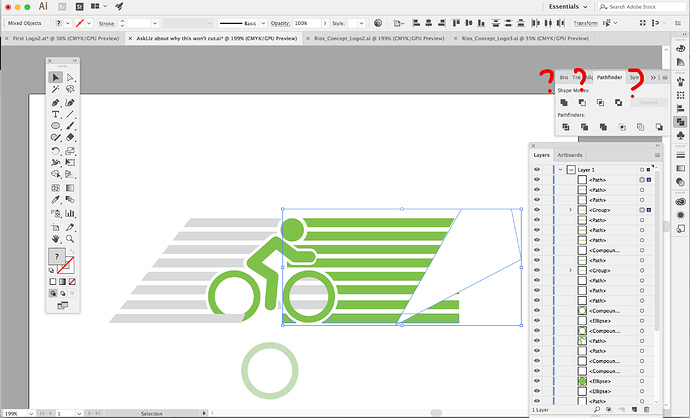Toggle visibility of the first <Compoun... row
The width and height of the screenshot is (690, 418).
click(x=537, y=250)
